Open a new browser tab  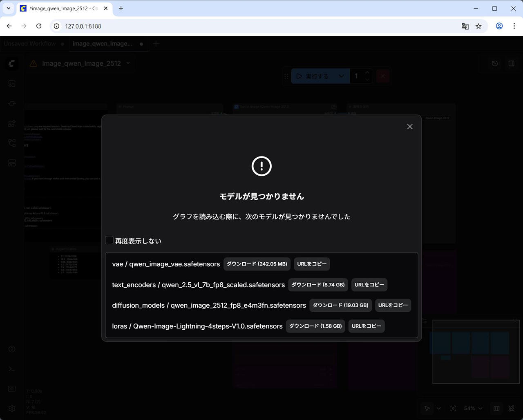coord(121,8)
